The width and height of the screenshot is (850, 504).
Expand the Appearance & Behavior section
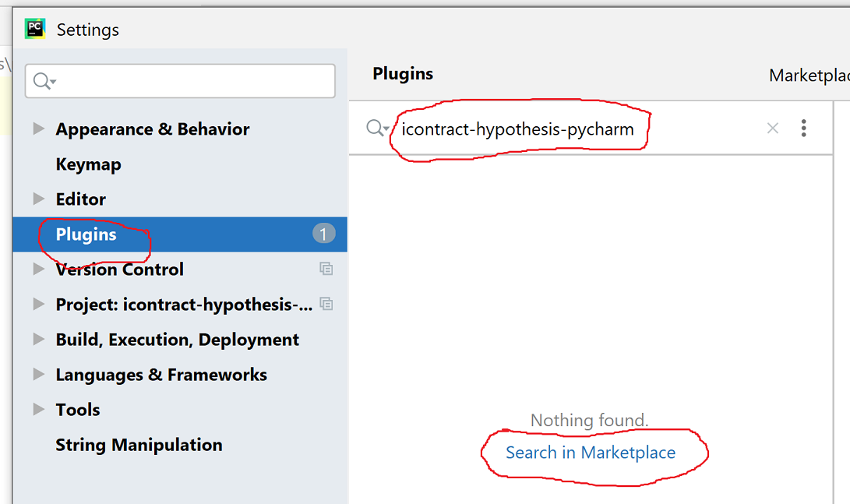[38, 129]
